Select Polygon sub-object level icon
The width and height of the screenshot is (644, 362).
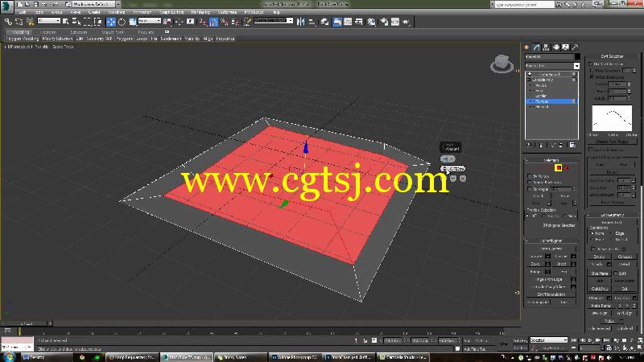click(558, 167)
